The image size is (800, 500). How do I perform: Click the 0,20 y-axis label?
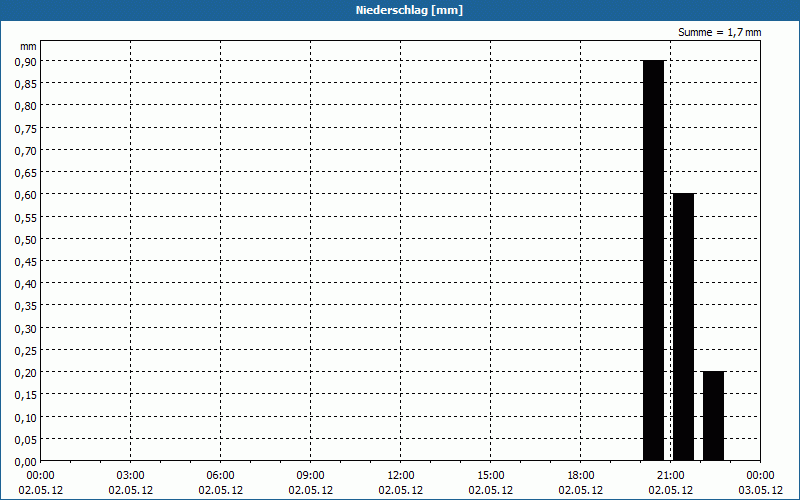[x=26, y=373]
